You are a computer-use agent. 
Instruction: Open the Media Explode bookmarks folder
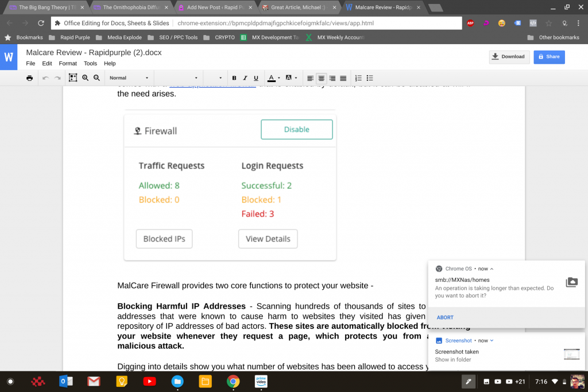click(119, 37)
